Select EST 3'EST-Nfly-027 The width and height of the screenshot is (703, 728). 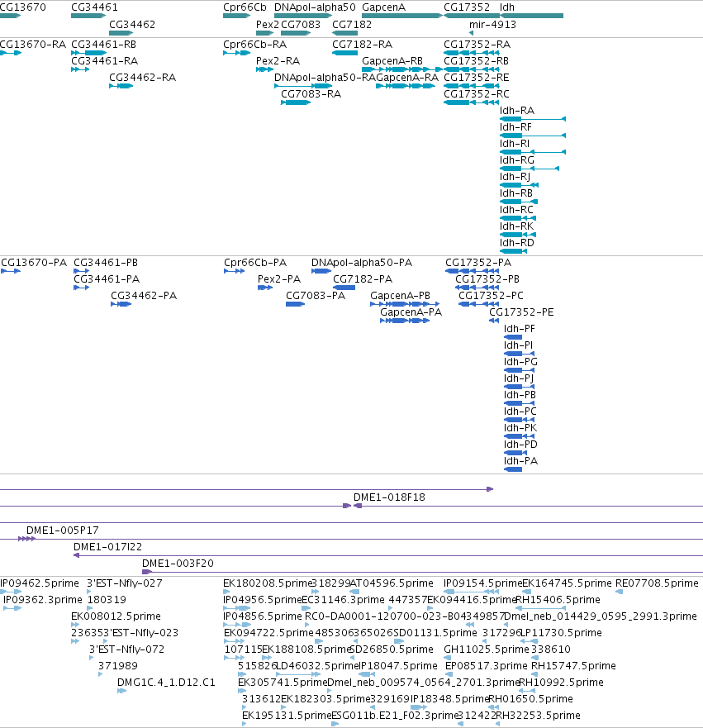(x=125, y=583)
